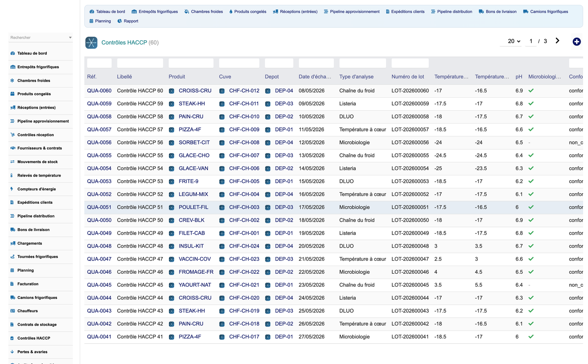The image size is (588, 364).
Task: Click the Produit column filter field
Action: pyautogui.click(x=191, y=63)
